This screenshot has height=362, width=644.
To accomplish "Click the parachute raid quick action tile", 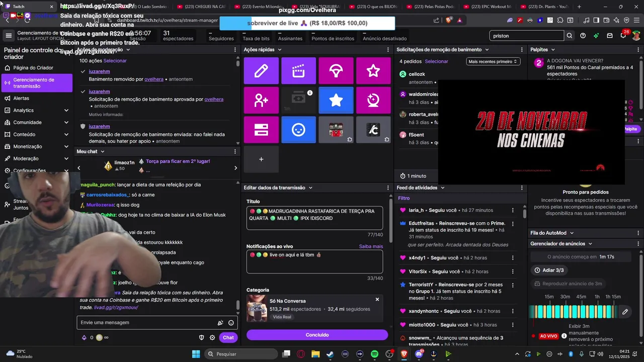I will [x=336, y=71].
